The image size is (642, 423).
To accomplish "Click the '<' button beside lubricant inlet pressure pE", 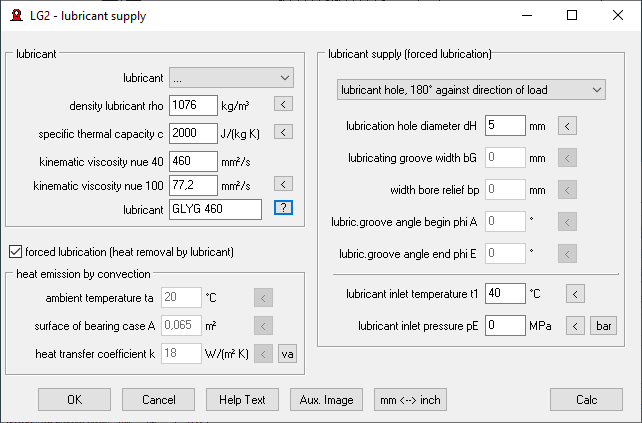I will [x=575, y=325].
